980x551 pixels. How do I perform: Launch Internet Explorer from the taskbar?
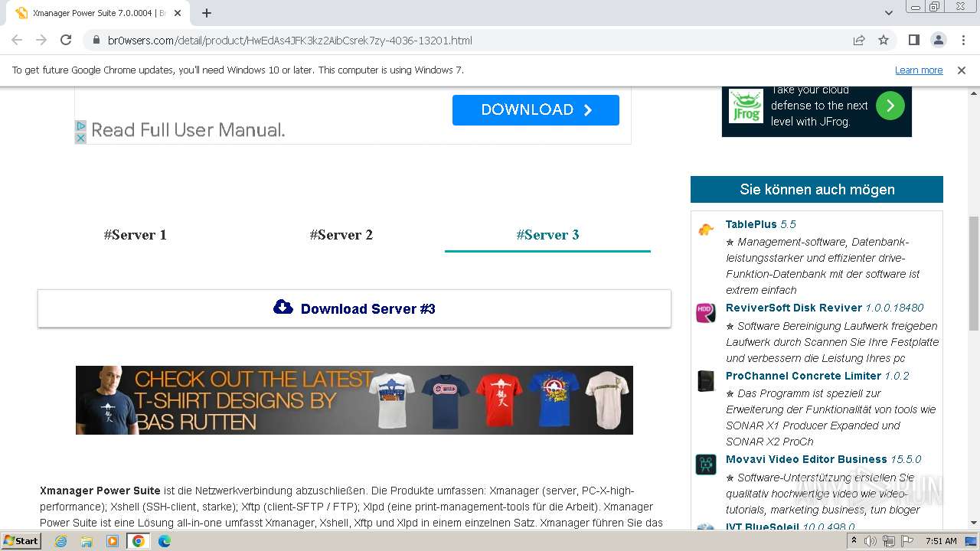(x=60, y=541)
